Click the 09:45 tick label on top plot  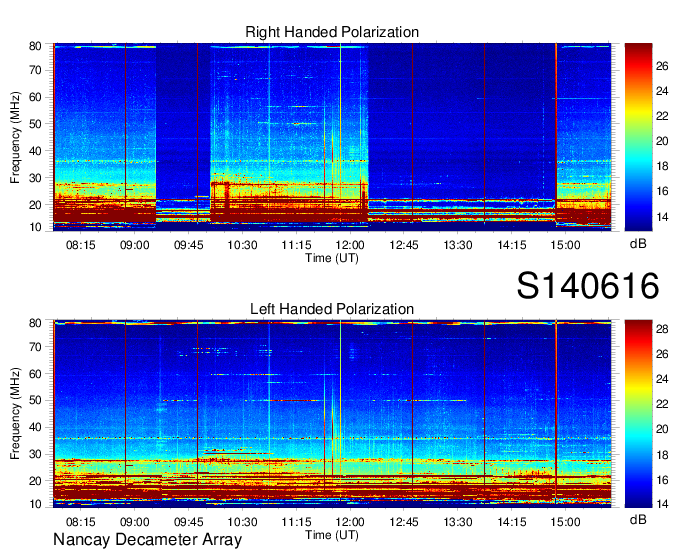point(189,245)
